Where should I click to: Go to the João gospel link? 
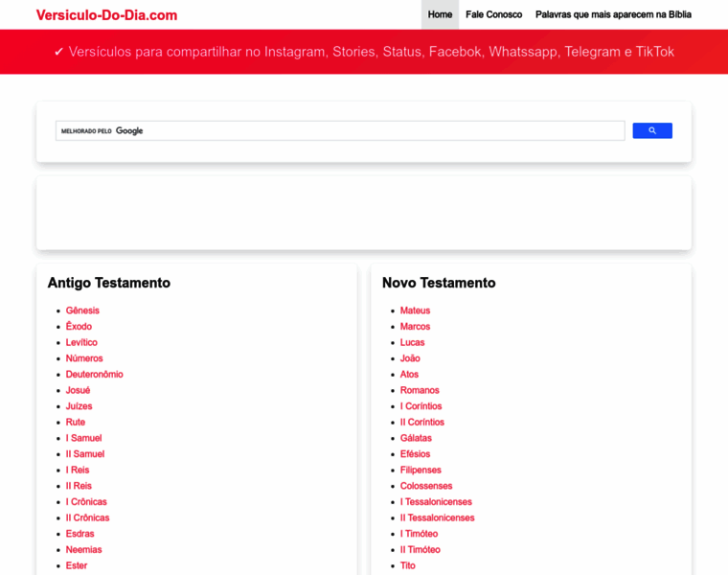click(x=410, y=358)
